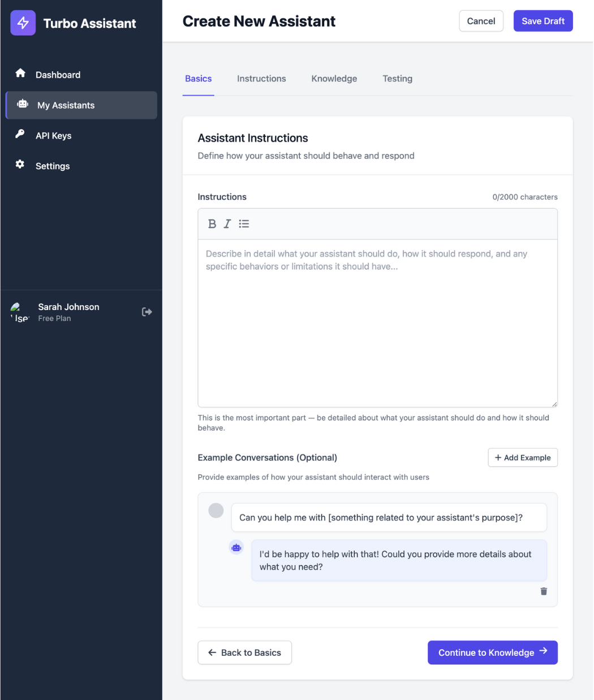The width and height of the screenshot is (594, 700).
Task: Open Dashboard using the home icon
Action: [20, 73]
